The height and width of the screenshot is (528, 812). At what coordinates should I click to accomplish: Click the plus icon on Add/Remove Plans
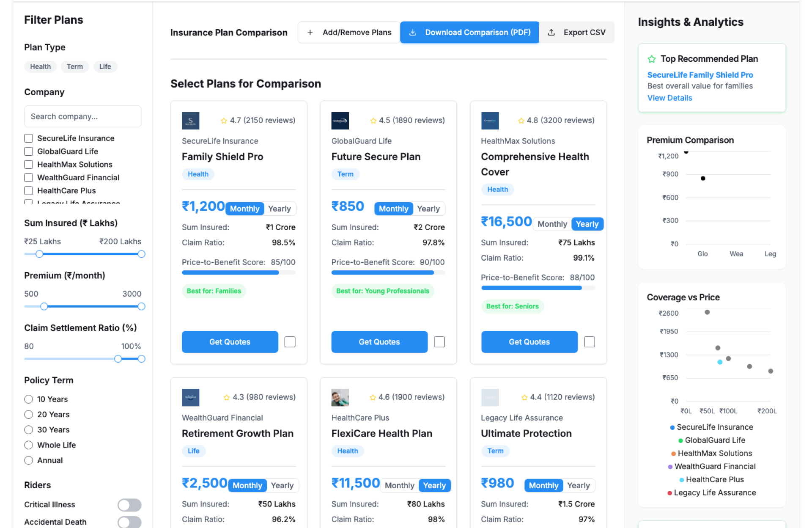pyautogui.click(x=310, y=33)
